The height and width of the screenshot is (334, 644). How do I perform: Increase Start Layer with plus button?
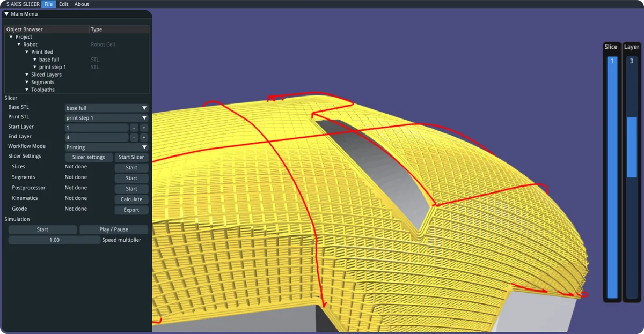tap(144, 128)
